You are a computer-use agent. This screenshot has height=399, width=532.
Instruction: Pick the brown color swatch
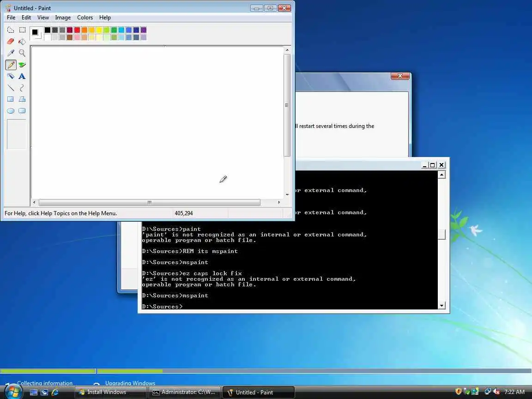70,37
